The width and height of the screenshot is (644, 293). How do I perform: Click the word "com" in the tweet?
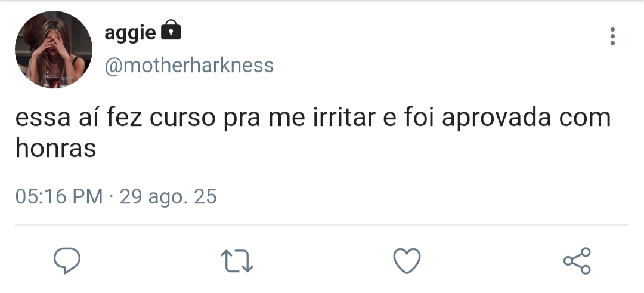click(x=585, y=118)
